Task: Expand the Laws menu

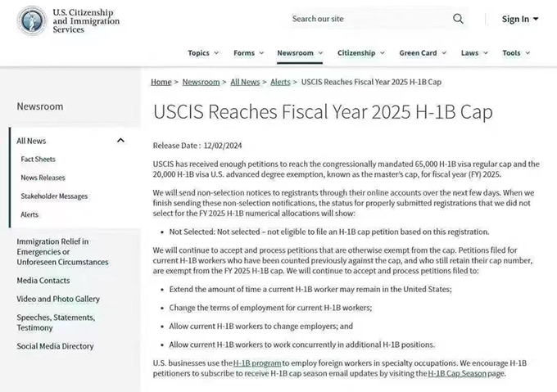Action: 474,53
